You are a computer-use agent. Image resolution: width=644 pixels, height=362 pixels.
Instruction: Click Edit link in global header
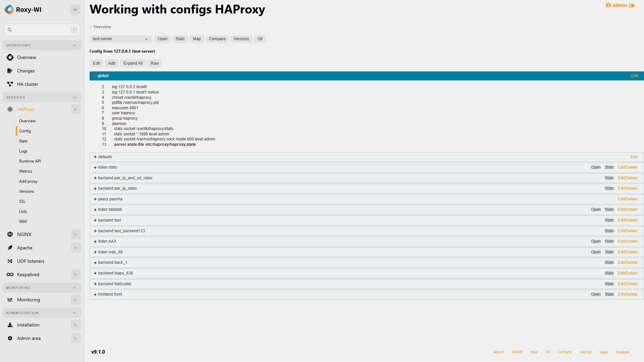[x=635, y=76]
